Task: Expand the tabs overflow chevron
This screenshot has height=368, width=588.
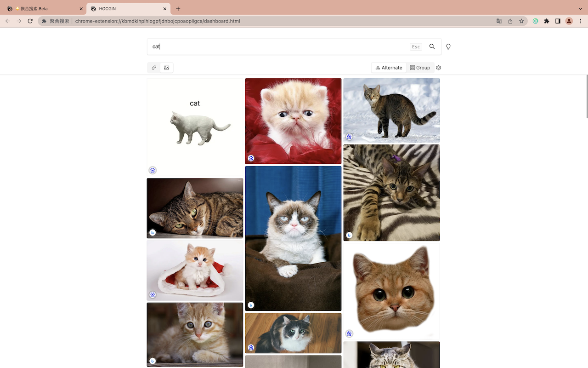Action: 580,8
